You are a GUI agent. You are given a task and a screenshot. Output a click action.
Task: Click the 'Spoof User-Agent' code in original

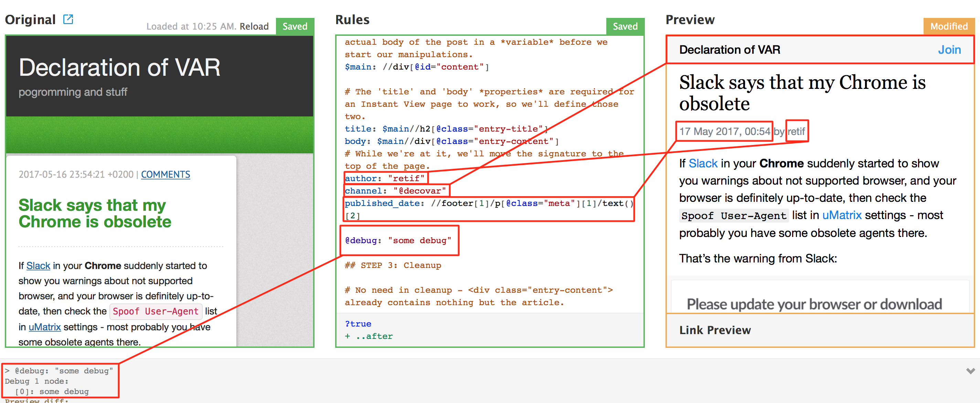coord(156,311)
